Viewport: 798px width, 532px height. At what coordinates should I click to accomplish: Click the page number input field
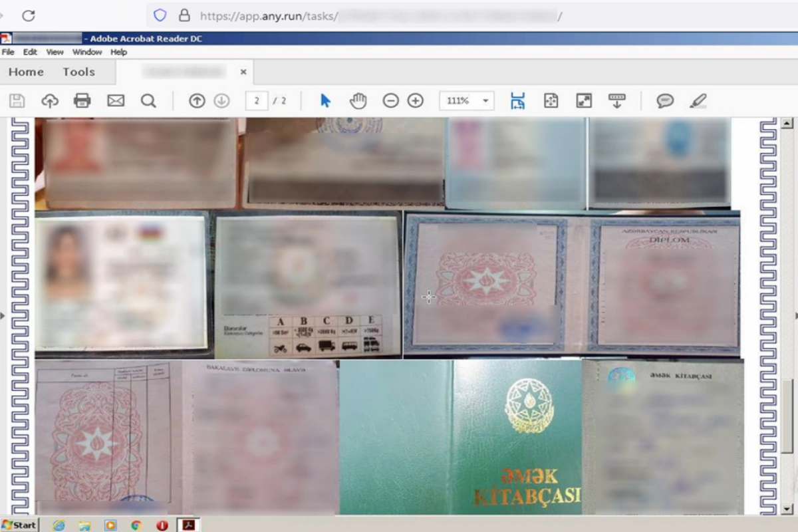[256, 101]
